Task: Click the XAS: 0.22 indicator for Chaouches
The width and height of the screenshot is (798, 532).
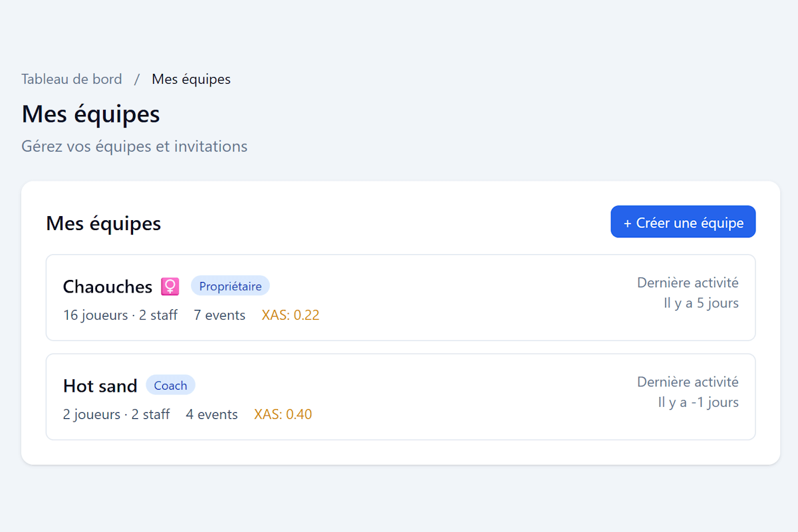Action: tap(290, 315)
